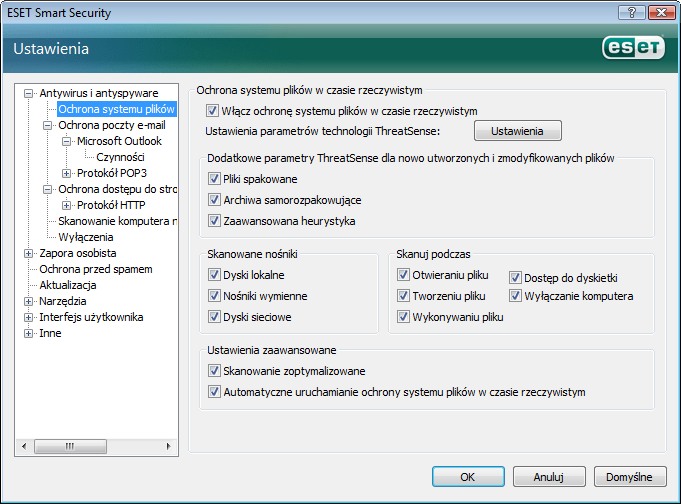
Task: Select Zapora osobista tree label
Action: pyautogui.click(x=78, y=253)
